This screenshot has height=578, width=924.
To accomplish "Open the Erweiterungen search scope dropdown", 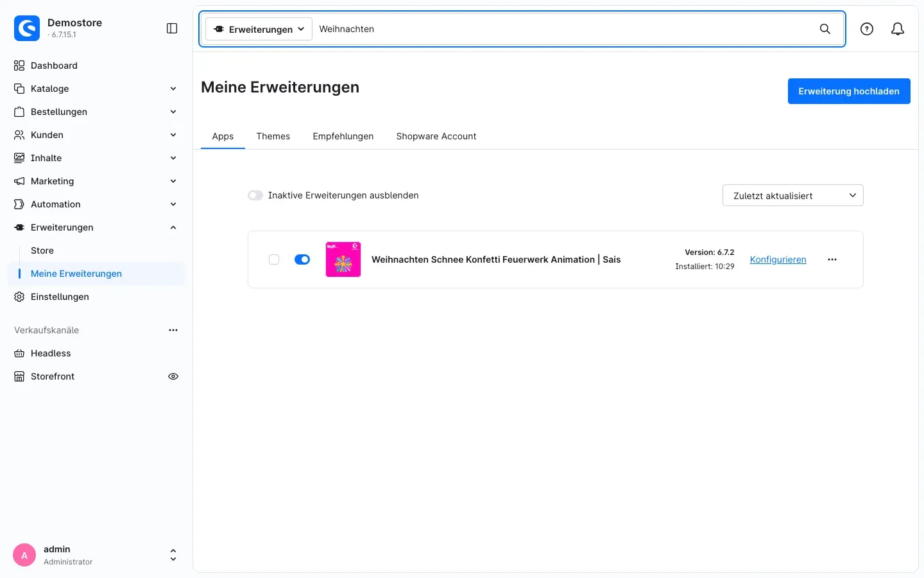I will pyautogui.click(x=259, y=29).
